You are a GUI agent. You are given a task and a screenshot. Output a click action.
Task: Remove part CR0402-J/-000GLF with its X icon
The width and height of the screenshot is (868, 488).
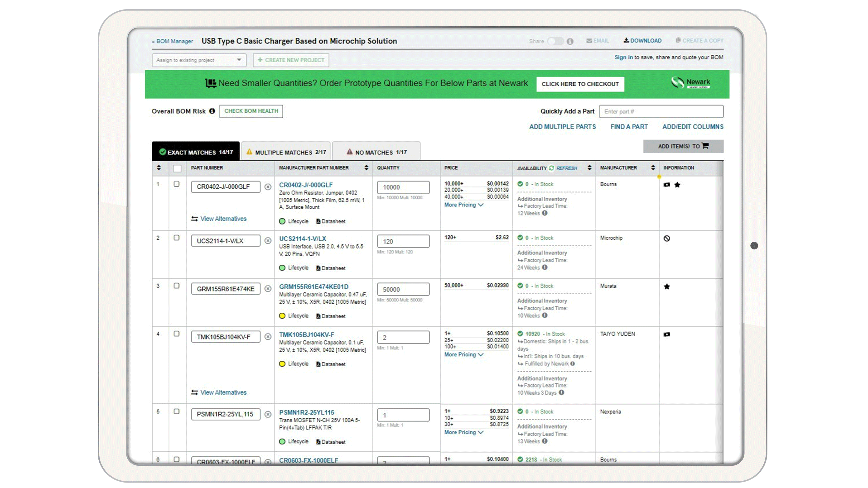pyautogui.click(x=268, y=187)
